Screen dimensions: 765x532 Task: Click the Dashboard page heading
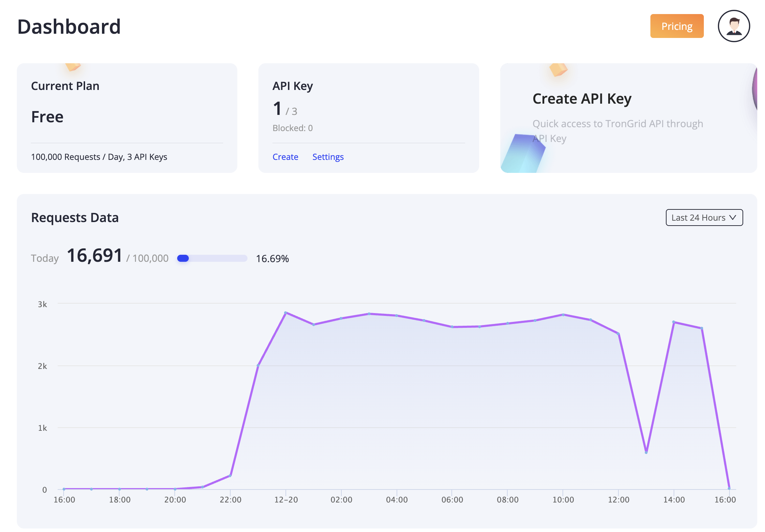tap(69, 27)
